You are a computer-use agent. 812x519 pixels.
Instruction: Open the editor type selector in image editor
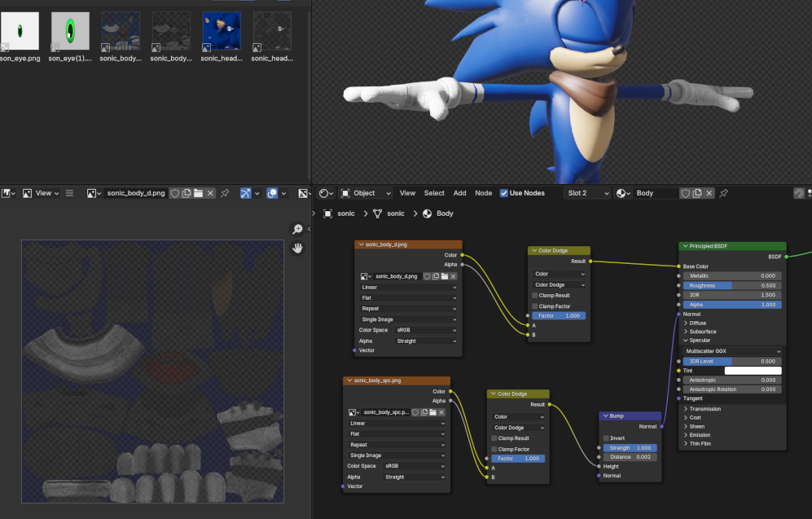(8, 193)
